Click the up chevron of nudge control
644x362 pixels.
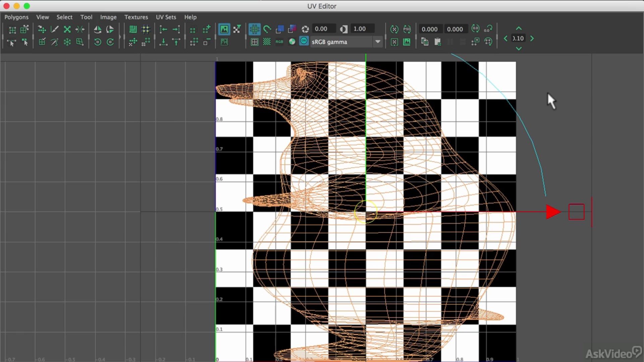[519, 28]
